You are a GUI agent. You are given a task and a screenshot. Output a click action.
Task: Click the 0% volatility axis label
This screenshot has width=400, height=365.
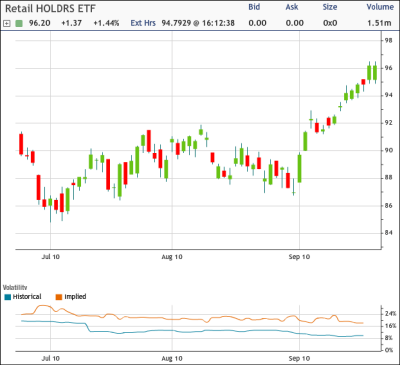(x=389, y=350)
